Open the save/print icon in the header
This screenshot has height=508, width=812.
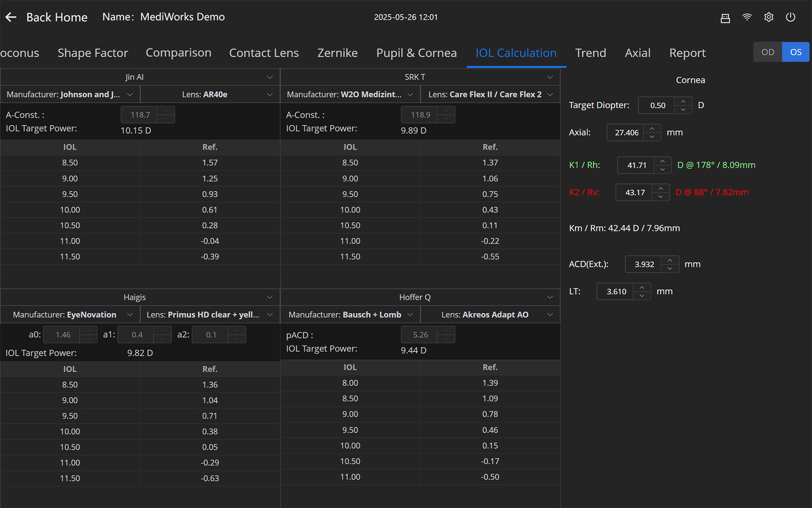coord(725,17)
